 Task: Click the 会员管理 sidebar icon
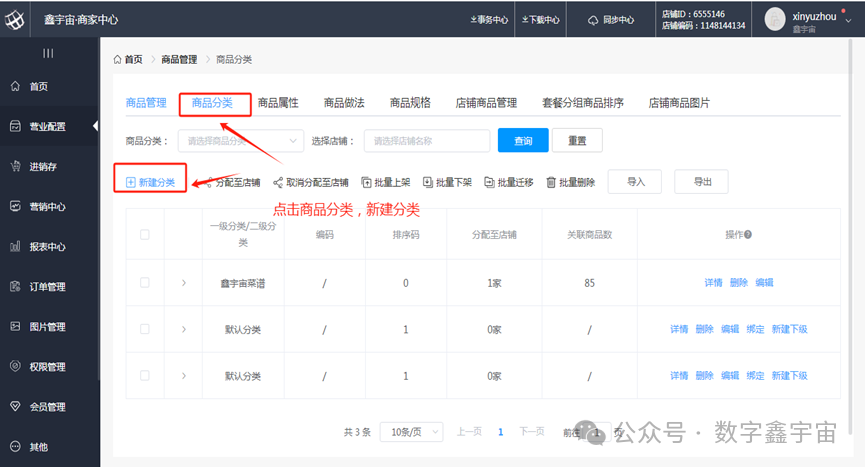(15, 406)
